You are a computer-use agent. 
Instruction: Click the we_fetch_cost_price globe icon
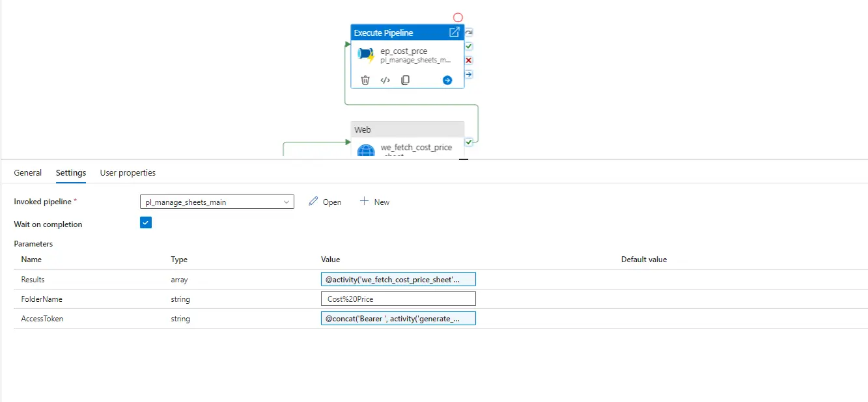(x=365, y=150)
